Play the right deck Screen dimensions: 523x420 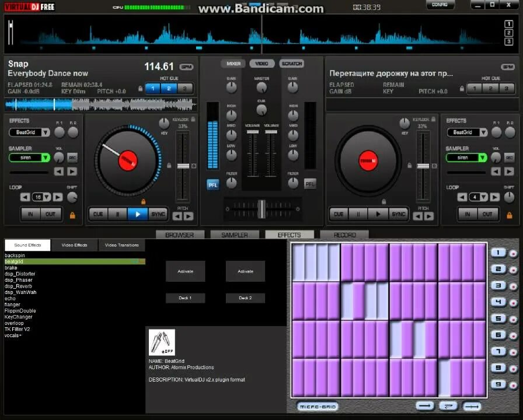378,214
